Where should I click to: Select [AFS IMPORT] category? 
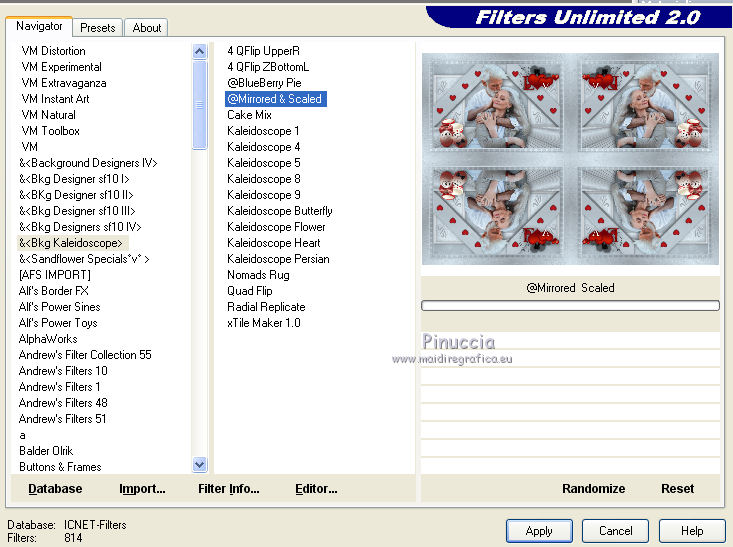click(x=55, y=274)
